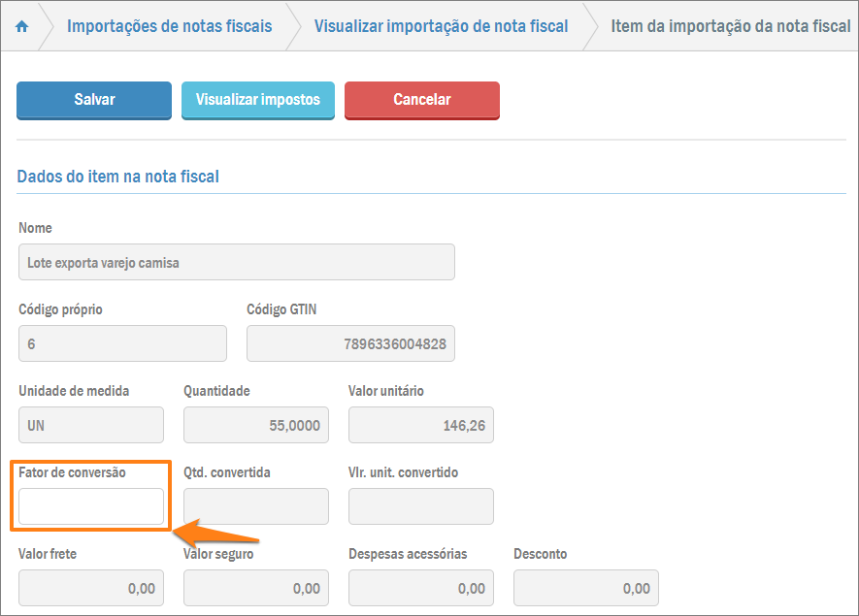Click the Unidade de medida field
859x616 pixels.
point(91,425)
